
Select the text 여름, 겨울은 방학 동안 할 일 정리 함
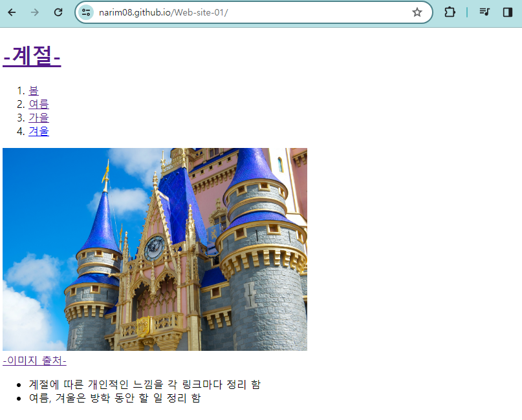pyautogui.click(x=115, y=398)
